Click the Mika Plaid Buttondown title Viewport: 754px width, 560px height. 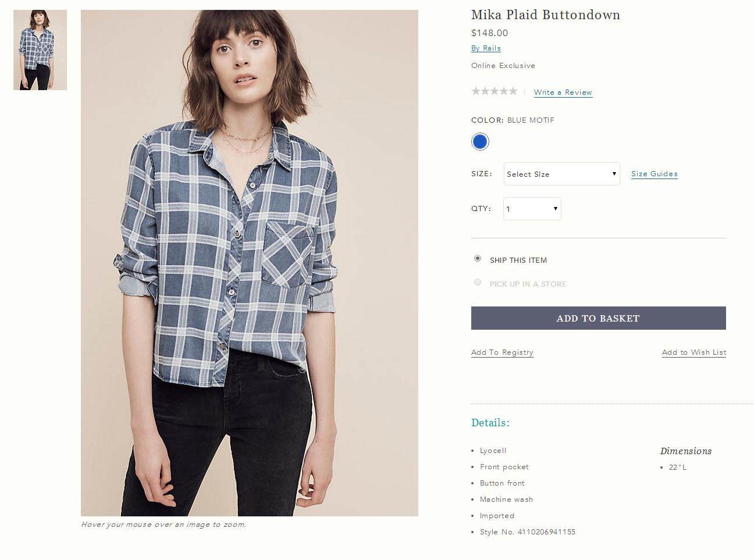546,15
